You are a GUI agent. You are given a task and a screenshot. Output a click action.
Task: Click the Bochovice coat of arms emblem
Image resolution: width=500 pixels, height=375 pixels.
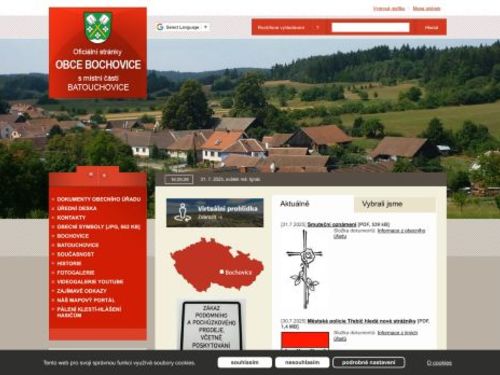98,27
